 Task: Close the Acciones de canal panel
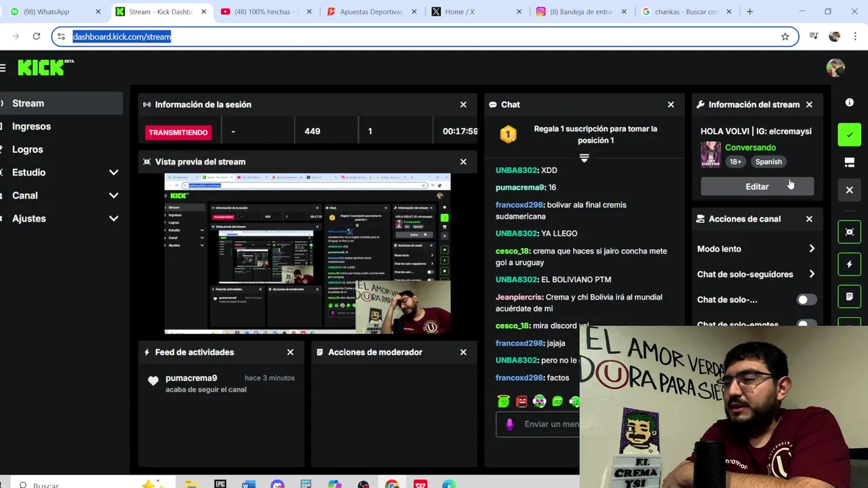pyautogui.click(x=809, y=219)
